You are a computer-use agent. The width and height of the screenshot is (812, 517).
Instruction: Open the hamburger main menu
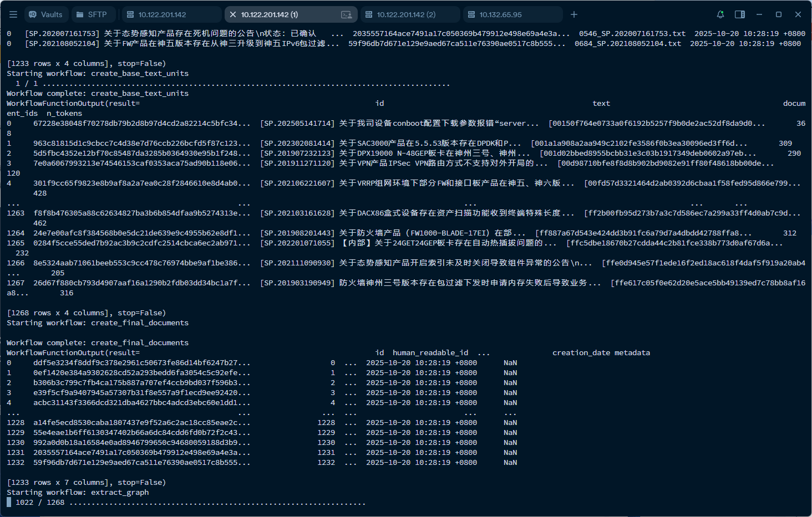(x=13, y=14)
